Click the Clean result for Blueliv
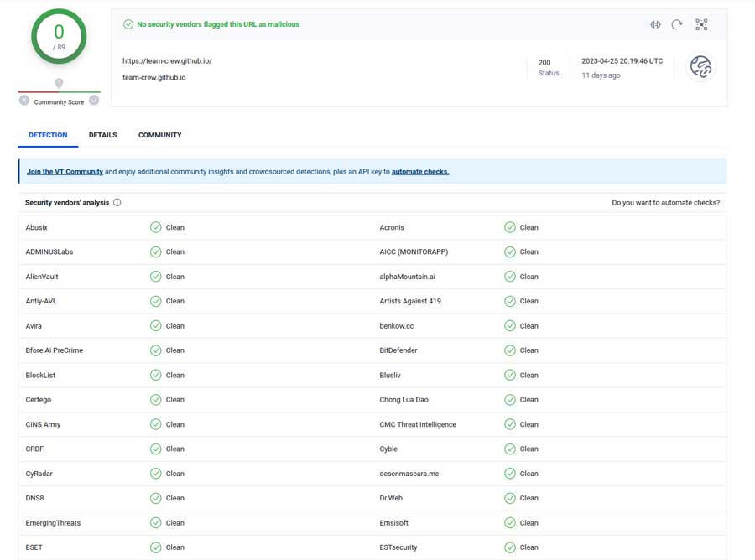The image size is (755, 560). coord(529,375)
